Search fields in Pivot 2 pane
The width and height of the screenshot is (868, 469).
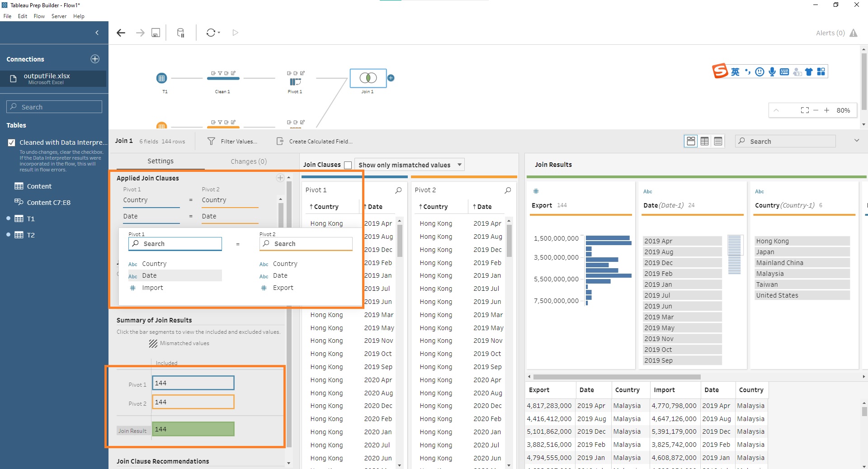click(508, 190)
